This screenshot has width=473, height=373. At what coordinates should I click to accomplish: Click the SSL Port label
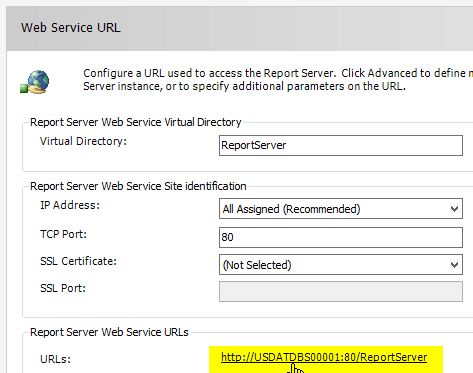point(63,288)
